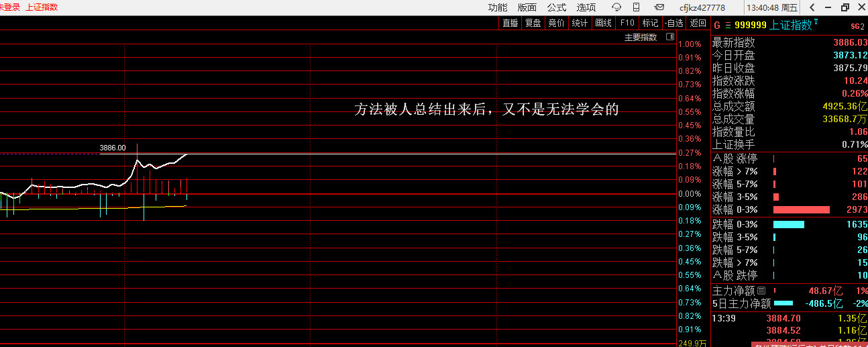The image size is (868, 347).
Task: Click the 总成交量 value 33668.7万
Action: coord(845,119)
